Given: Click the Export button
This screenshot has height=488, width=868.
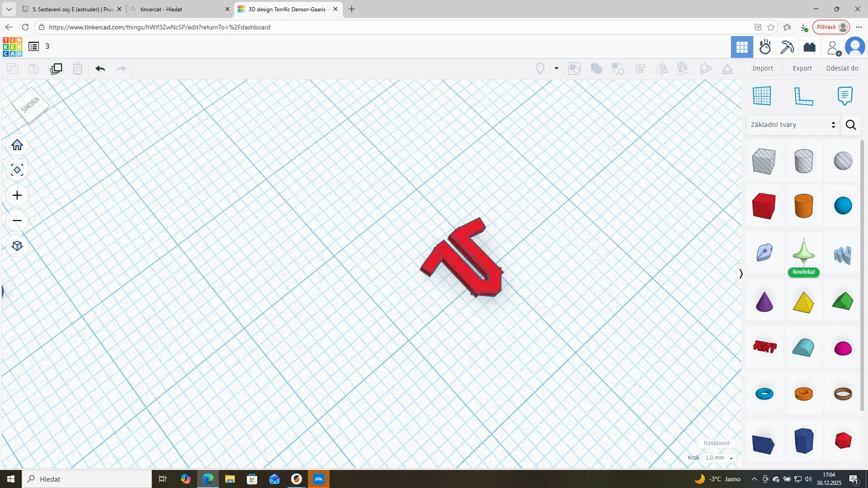Looking at the screenshot, I should (802, 68).
